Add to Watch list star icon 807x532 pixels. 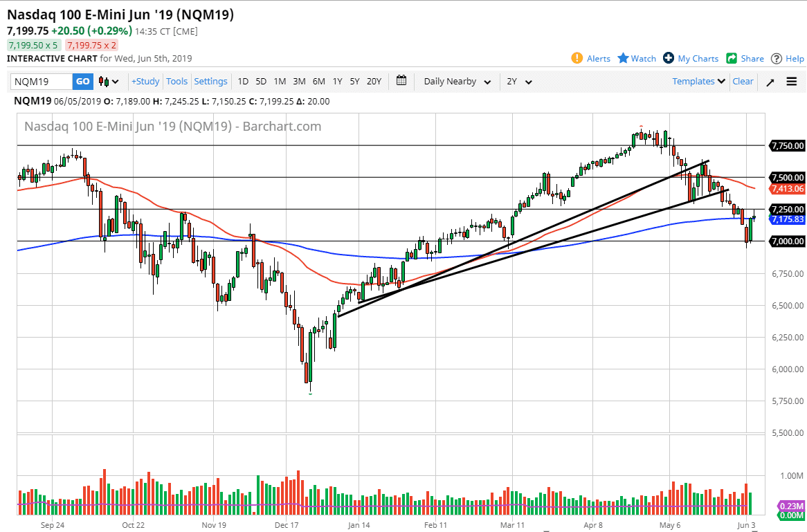point(623,58)
